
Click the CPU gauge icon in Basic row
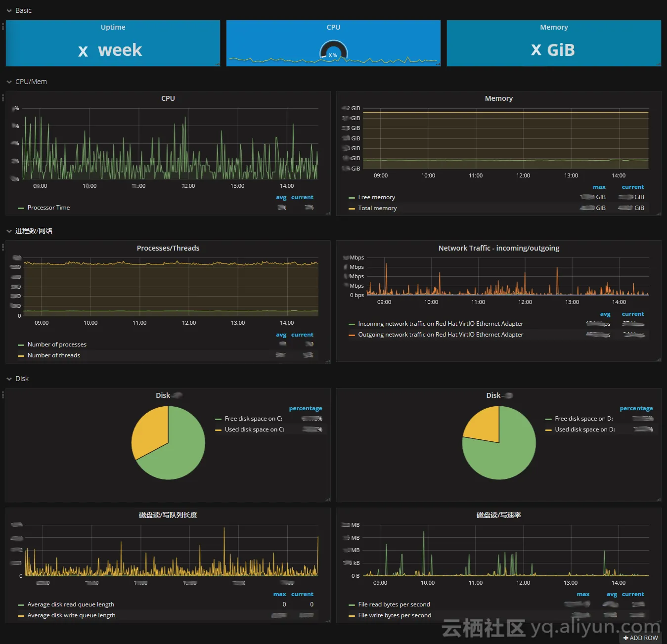(x=333, y=50)
